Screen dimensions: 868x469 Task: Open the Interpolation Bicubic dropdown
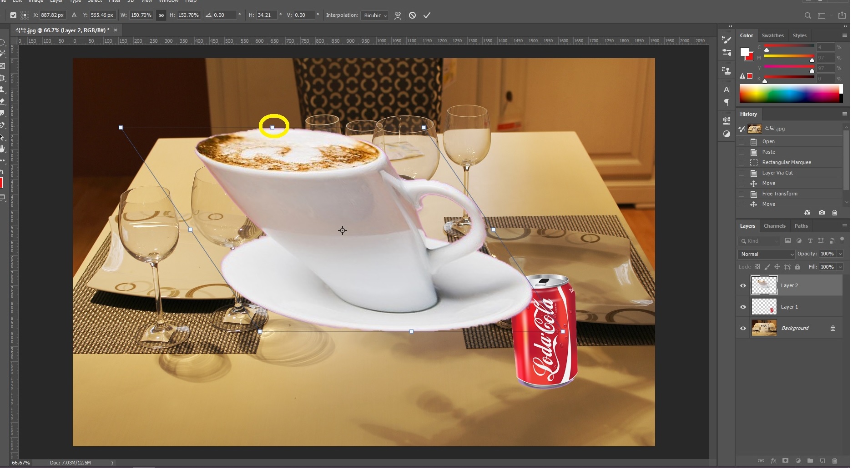click(375, 15)
